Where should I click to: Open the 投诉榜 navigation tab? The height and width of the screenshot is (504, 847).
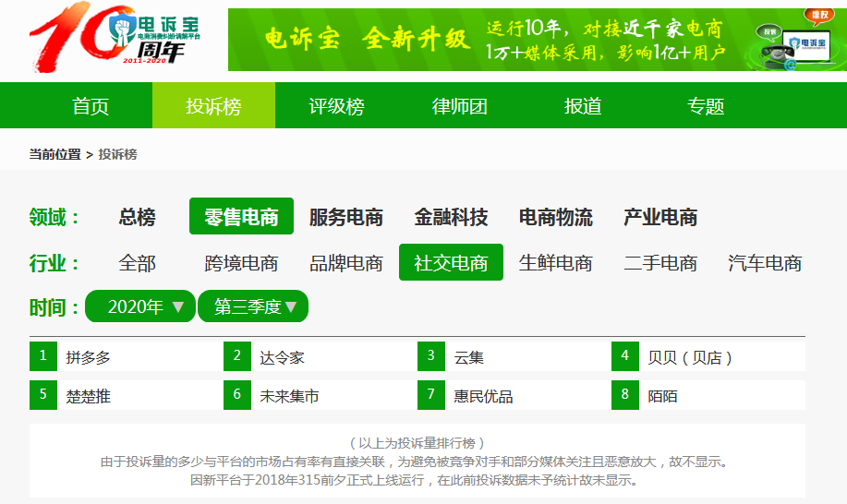(x=214, y=106)
